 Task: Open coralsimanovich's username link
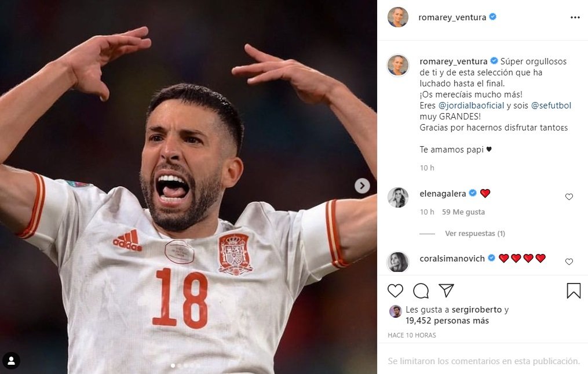[x=452, y=259]
